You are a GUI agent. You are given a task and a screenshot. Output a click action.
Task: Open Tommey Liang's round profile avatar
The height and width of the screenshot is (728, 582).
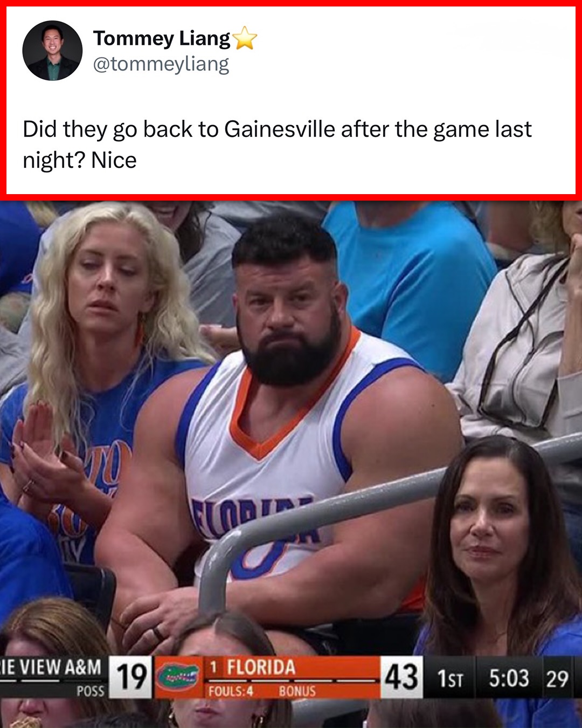click(52, 51)
